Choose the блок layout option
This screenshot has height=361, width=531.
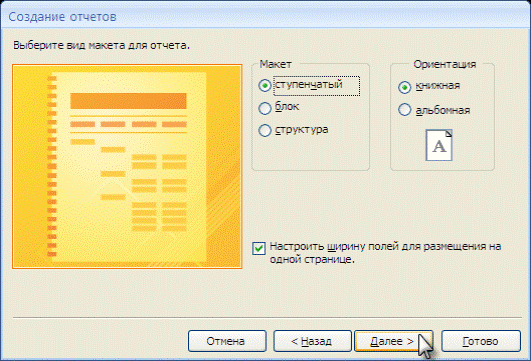click(x=264, y=108)
